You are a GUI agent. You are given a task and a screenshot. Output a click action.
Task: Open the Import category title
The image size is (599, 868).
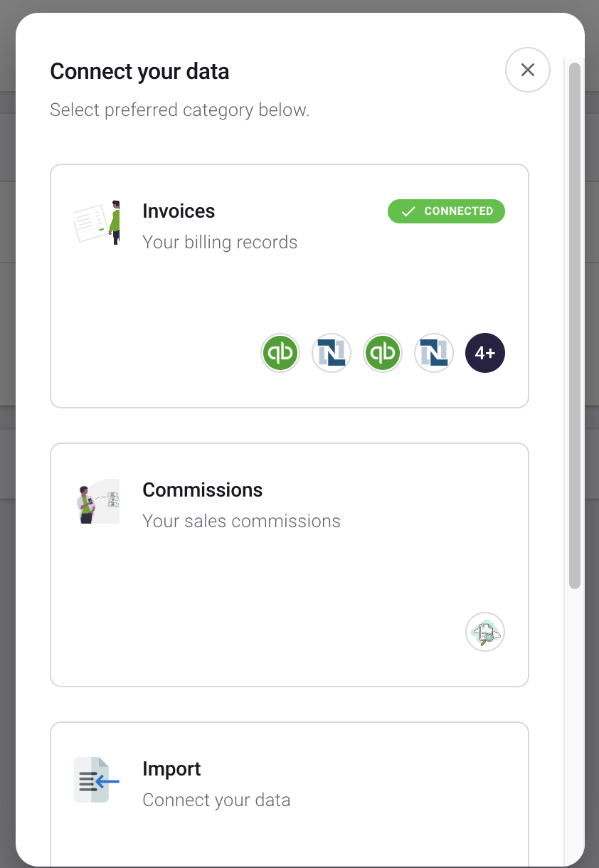tap(171, 769)
